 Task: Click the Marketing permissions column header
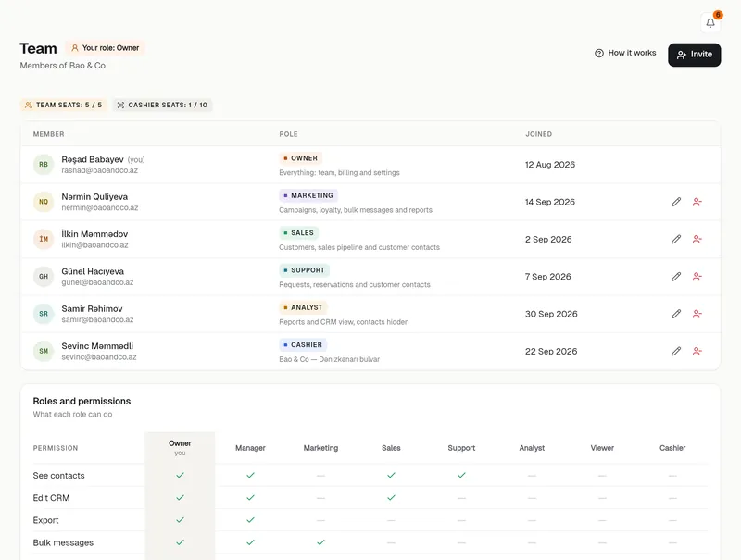pyautogui.click(x=320, y=448)
